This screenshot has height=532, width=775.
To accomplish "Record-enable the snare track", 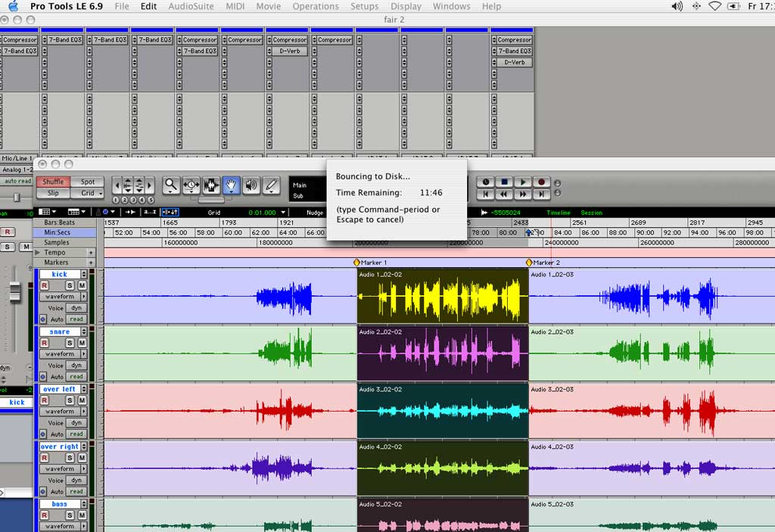I will coord(45,343).
